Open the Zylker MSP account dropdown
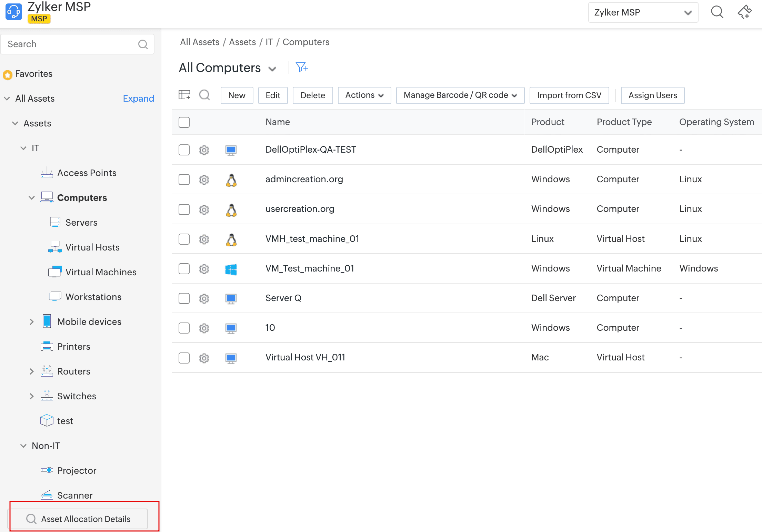Image resolution: width=762 pixels, height=532 pixels. pos(643,12)
